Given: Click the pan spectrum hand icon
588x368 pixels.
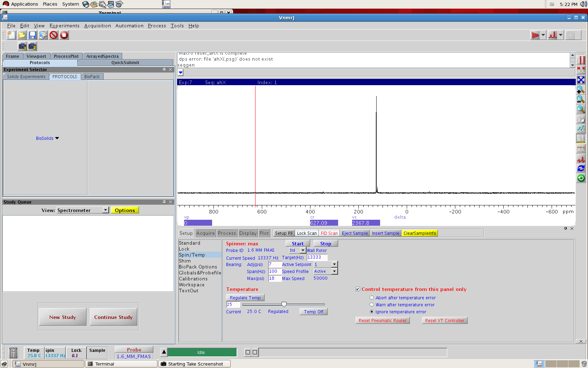Looking at the screenshot, I should coord(581,119).
